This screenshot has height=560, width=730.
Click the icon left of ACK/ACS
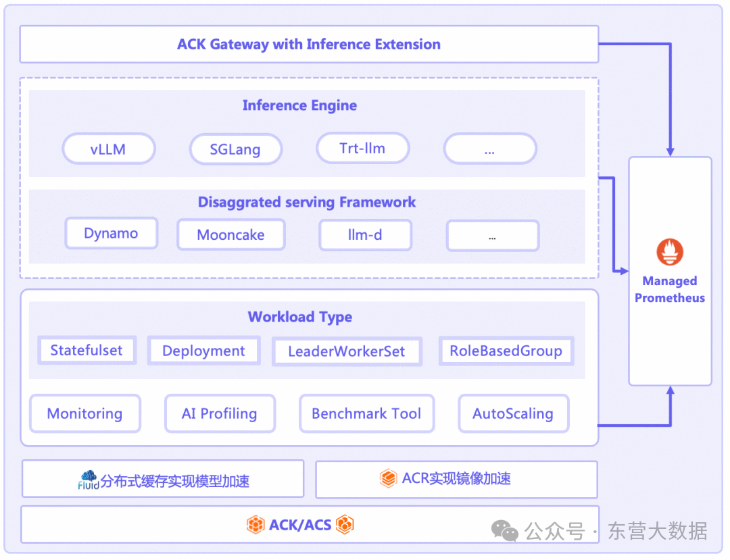255,525
